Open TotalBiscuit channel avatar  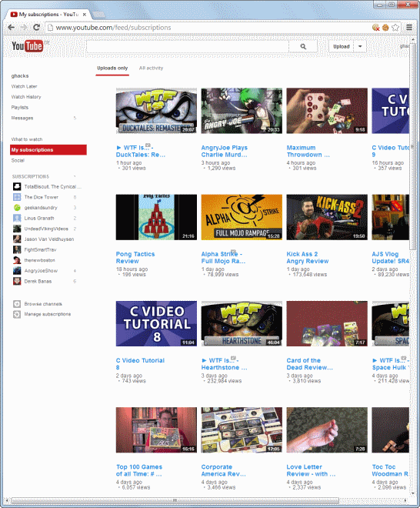coord(17,186)
